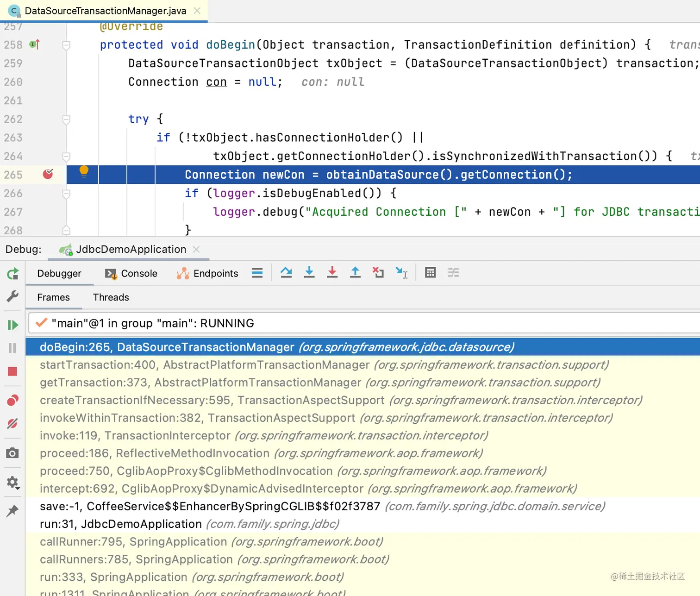
Task: Click line number 267 in the gutter
Action: click(x=13, y=212)
